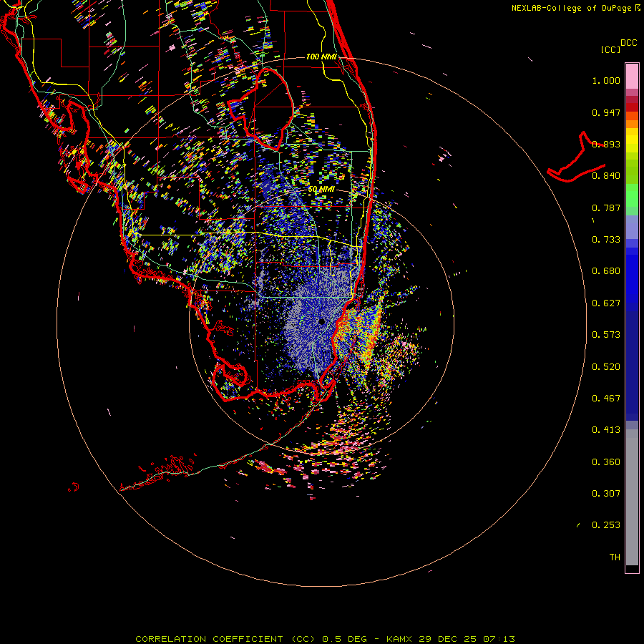Viewport: 644px width, 644px height.
Task: Pick the 0.253 scale value
Action: (x=606, y=525)
